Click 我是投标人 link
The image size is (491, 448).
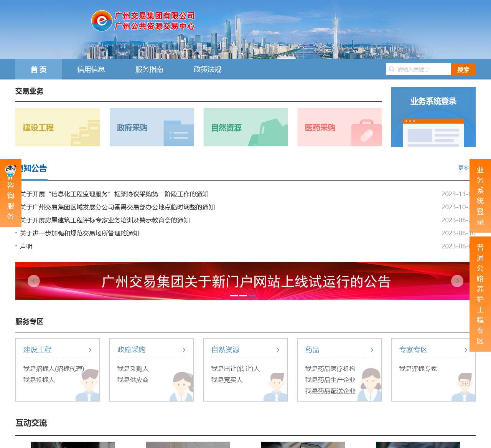pos(39,380)
